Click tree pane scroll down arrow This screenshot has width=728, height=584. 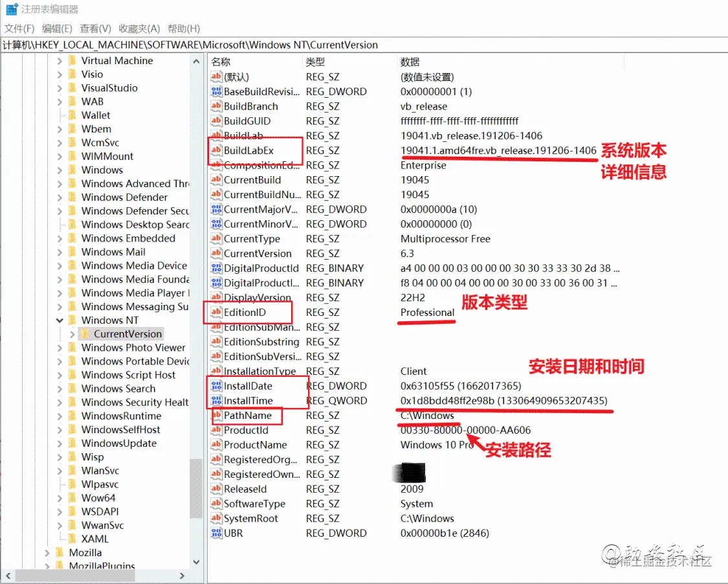[x=196, y=562]
